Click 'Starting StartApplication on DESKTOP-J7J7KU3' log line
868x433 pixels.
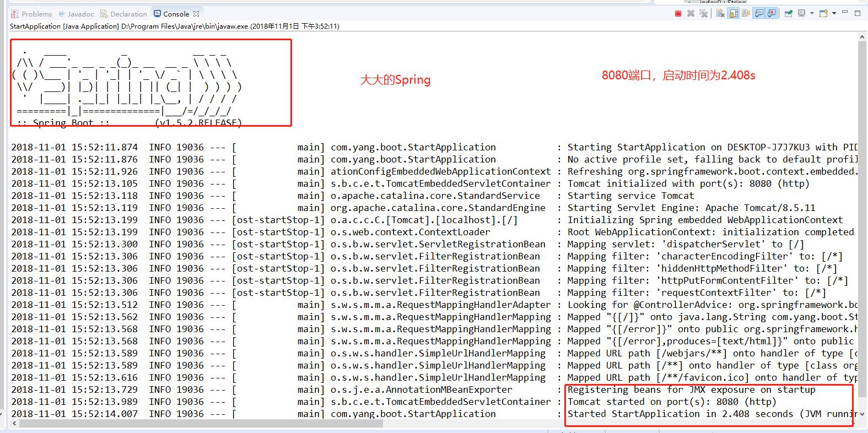point(713,147)
